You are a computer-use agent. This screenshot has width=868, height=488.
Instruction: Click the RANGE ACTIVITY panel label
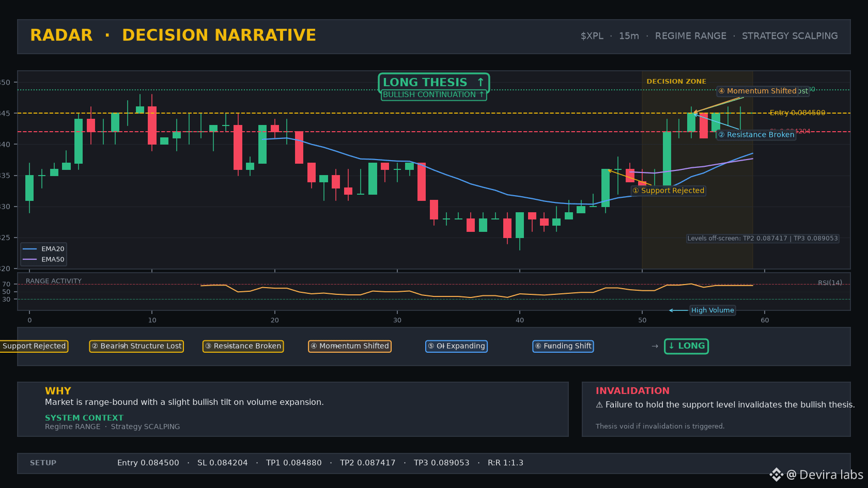click(x=54, y=281)
